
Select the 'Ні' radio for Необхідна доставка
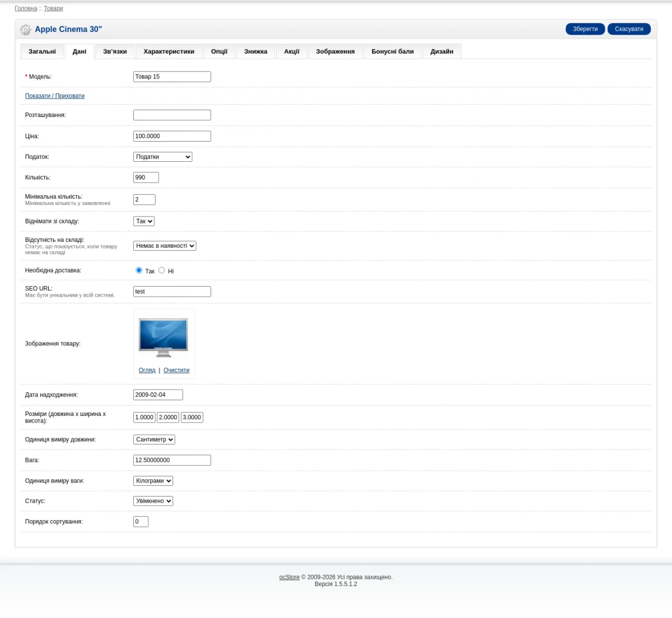(x=161, y=270)
